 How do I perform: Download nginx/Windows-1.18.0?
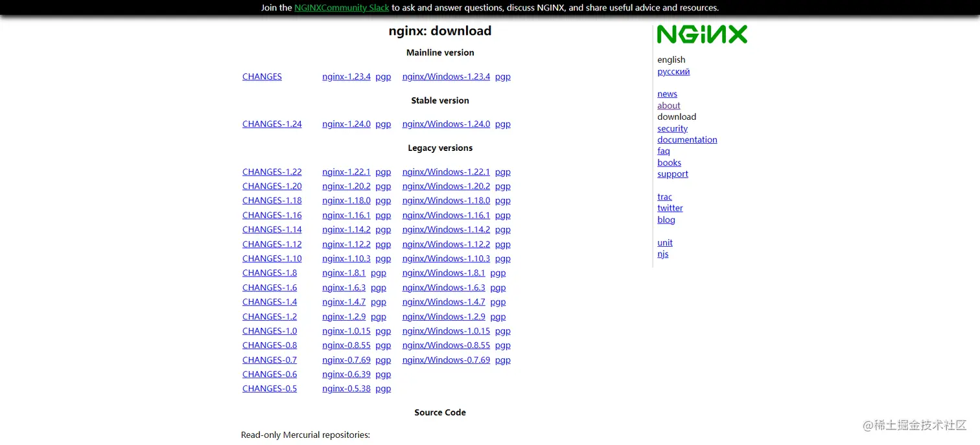446,200
